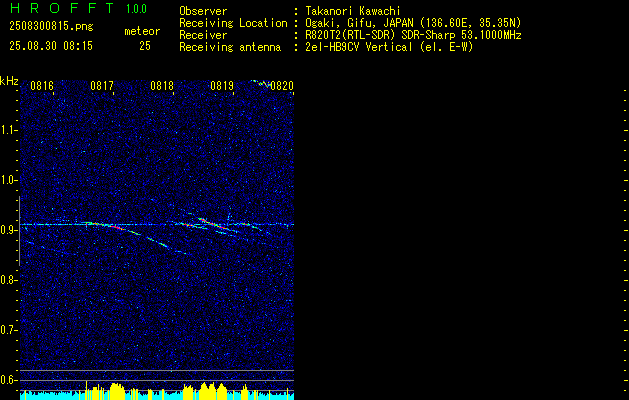Select the R820T2 SDR-Sharp 53.1000MHz text
This screenshot has height=400, width=629.
pos(413,35)
